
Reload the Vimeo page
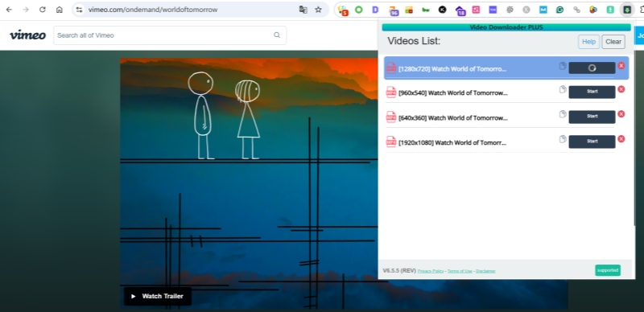(43, 10)
